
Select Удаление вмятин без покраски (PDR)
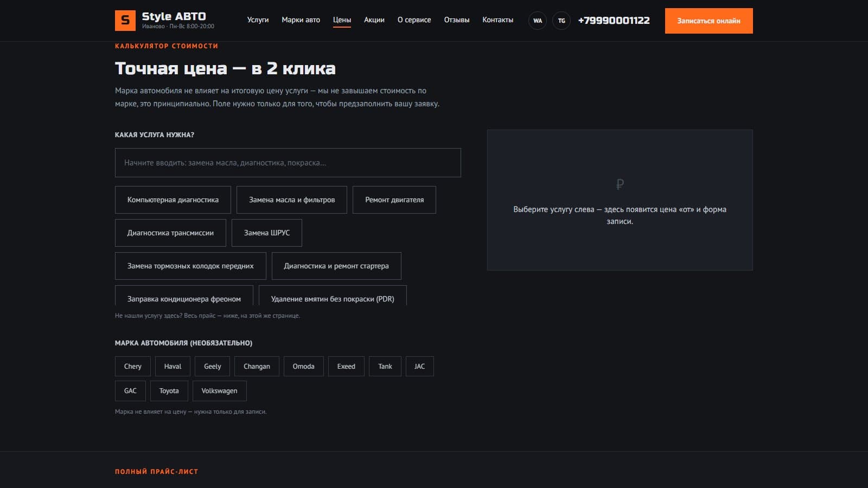[333, 296]
